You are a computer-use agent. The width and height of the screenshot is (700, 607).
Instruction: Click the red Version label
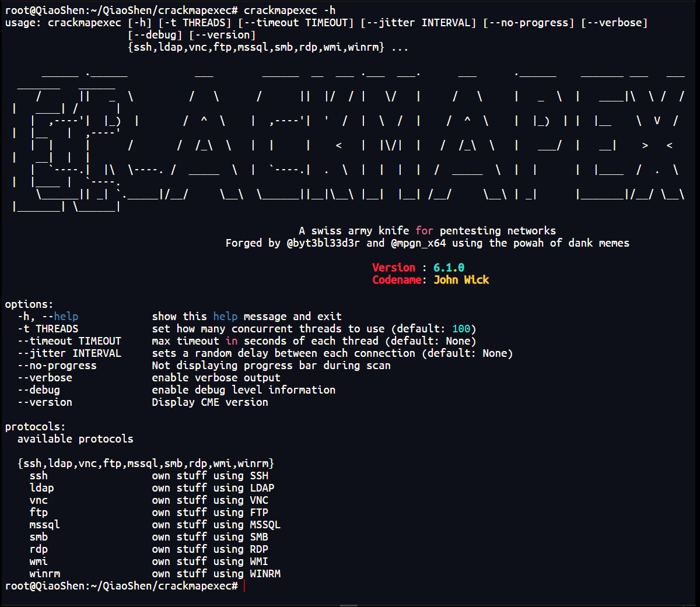(x=394, y=268)
